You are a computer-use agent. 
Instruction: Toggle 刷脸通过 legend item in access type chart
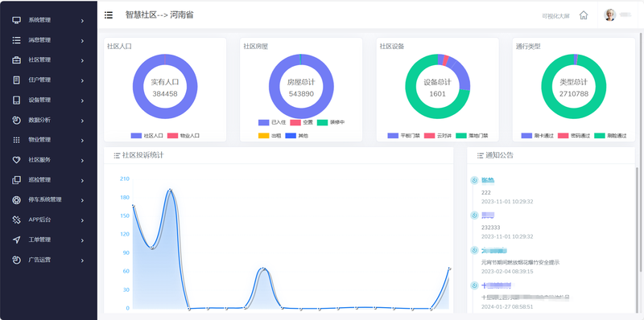610,135
